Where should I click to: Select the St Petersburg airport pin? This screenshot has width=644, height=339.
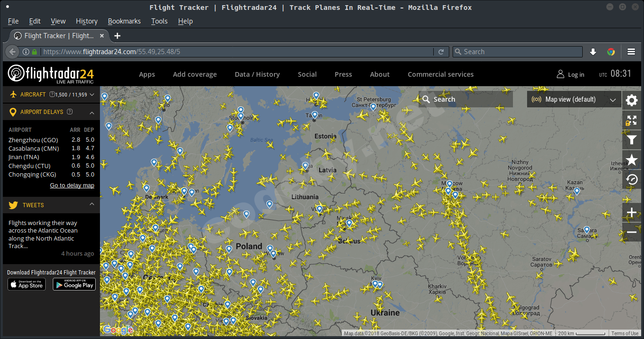point(373,107)
